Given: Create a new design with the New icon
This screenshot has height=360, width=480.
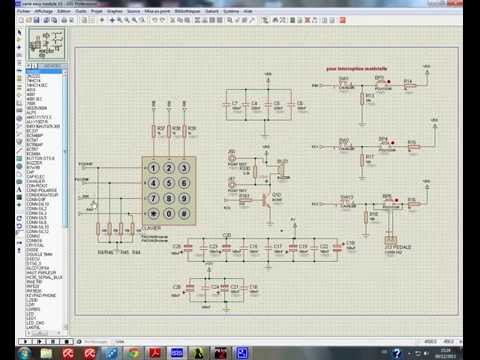Looking at the screenshot, I should tap(21, 20).
